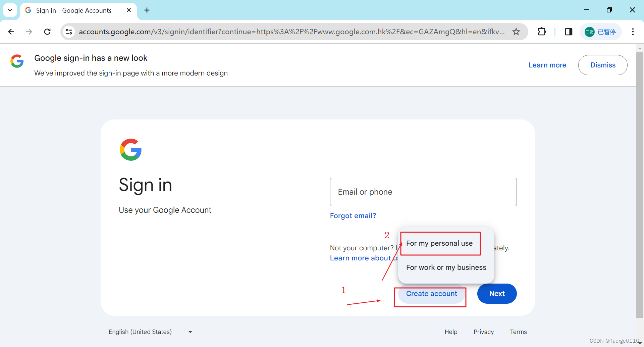Choose For work or my business
Screen dimensions: 644x347
(x=446, y=267)
